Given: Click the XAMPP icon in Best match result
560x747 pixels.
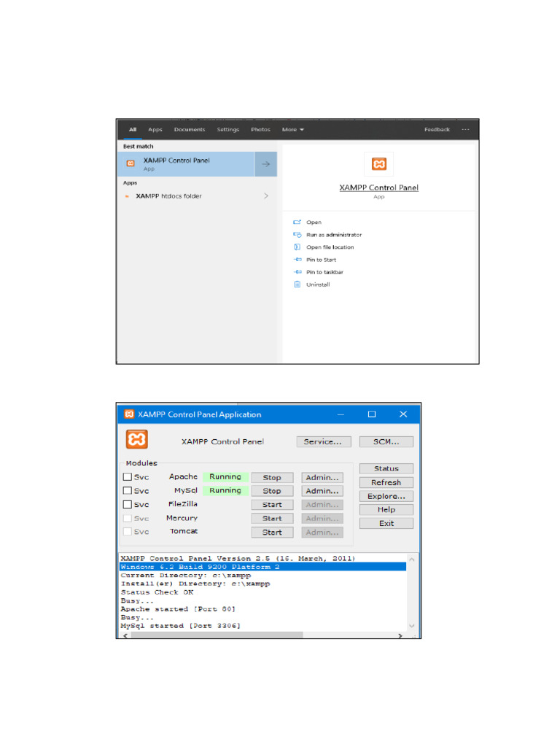Looking at the screenshot, I should (x=131, y=163).
